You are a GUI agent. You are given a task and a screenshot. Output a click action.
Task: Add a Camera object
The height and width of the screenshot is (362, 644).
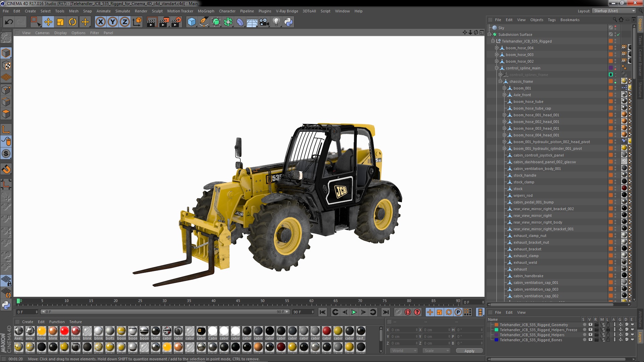tap(264, 22)
